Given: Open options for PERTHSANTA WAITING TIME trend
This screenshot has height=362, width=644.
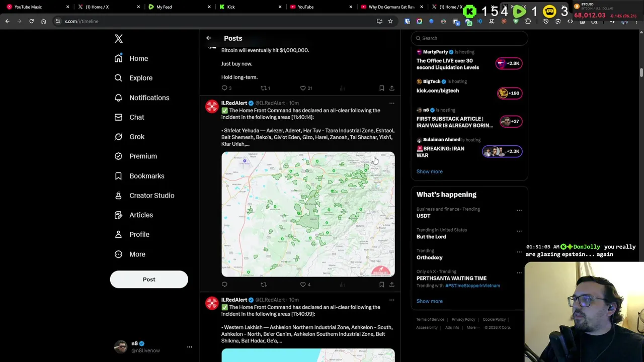Looking at the screenshot, I should point(519,273).
